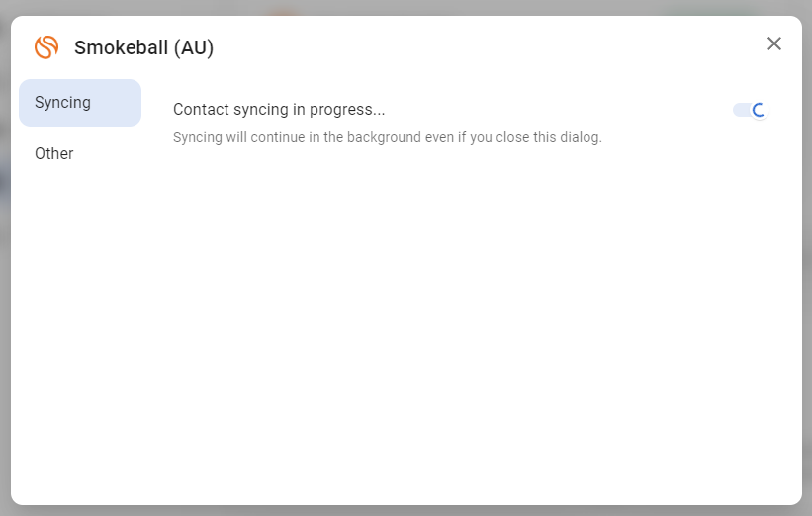Click the orange Smokeball logo icon

46,46
